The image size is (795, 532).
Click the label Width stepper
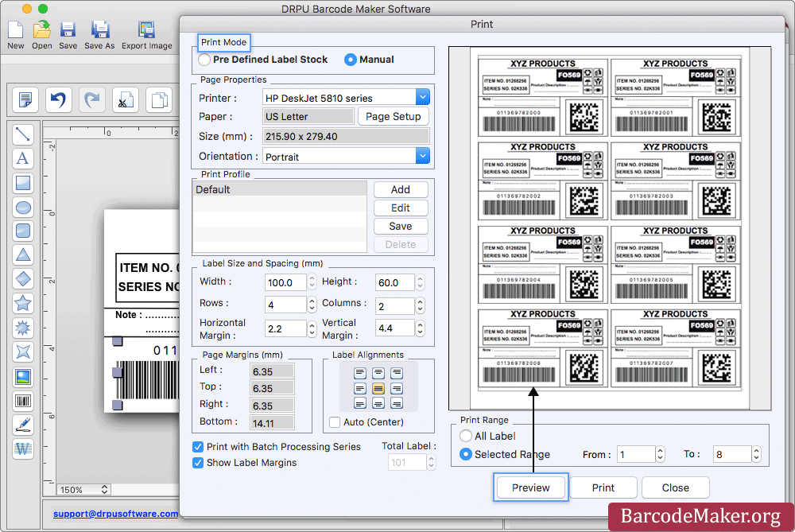(312, 282)
